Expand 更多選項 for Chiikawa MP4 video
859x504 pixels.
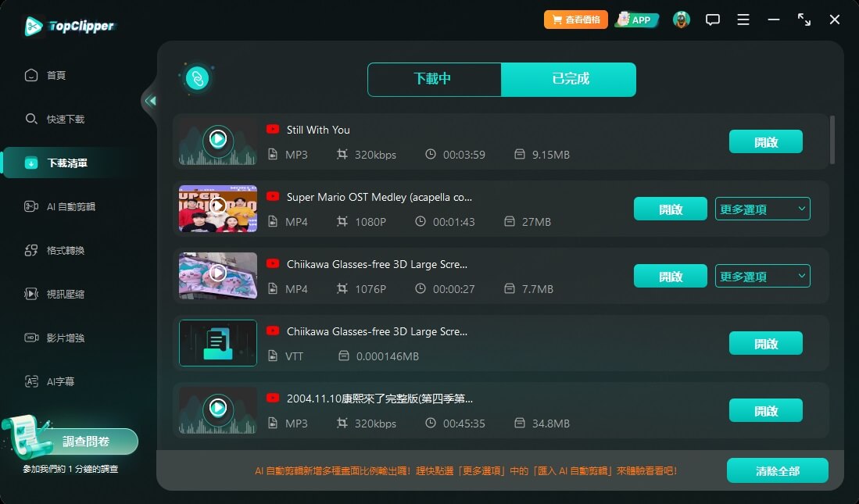(763, 276)
